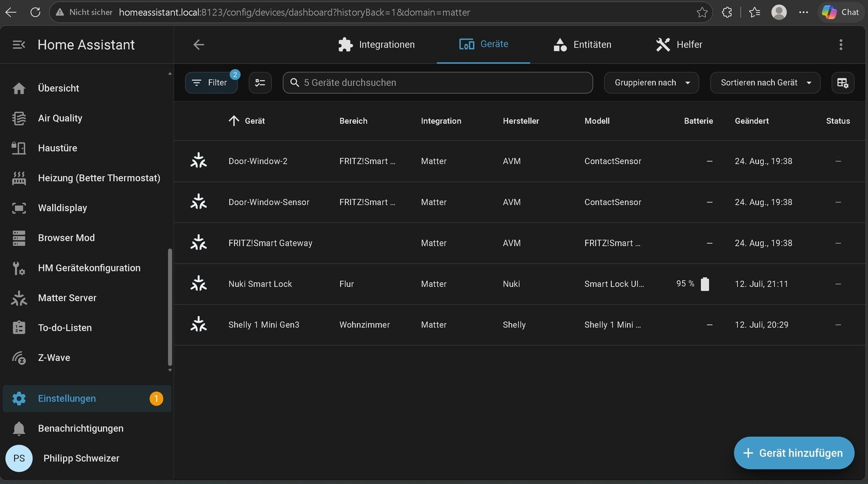The height and width of the screenshot is (484, 868).
Task: Go back using the settings back arrow
Action: tap(199, 44)
